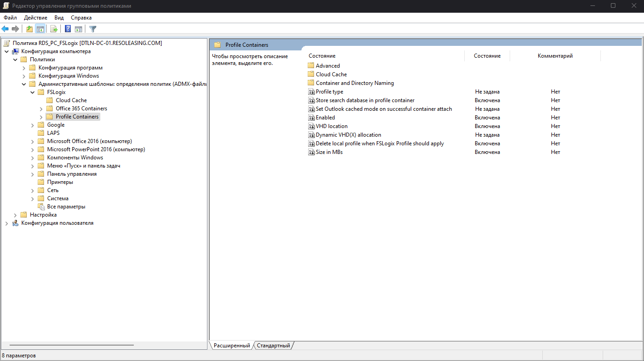
Task: Collapse the FSLogix tree node
Action: click(32, 92)
